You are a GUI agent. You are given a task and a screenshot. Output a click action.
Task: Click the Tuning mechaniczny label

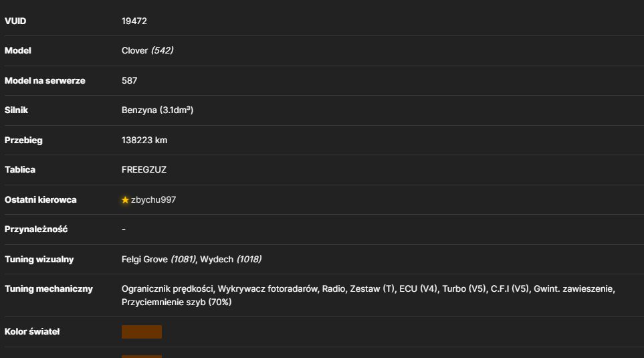click(x=49, y=289)
